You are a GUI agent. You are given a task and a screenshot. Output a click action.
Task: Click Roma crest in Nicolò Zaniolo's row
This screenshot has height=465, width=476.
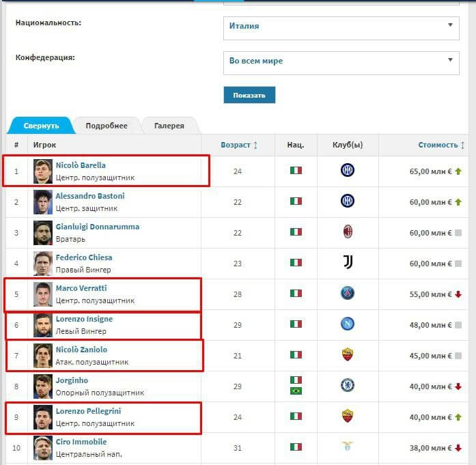point(348,354)
